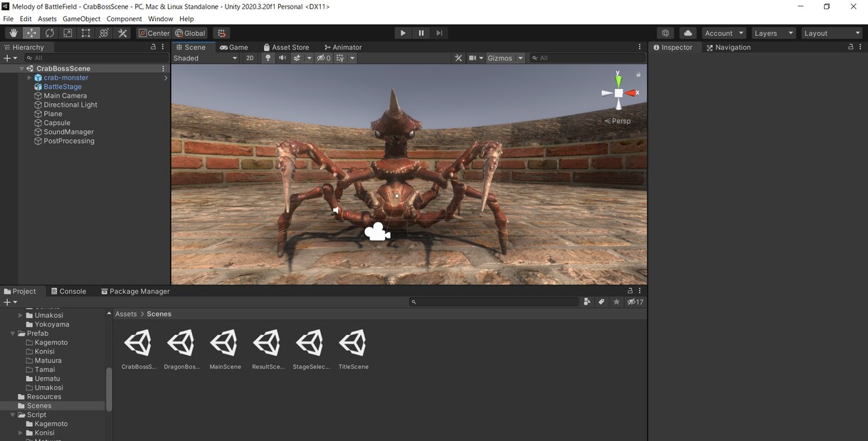
Task: Start Play mode
Action: click(x=403, y=33)
